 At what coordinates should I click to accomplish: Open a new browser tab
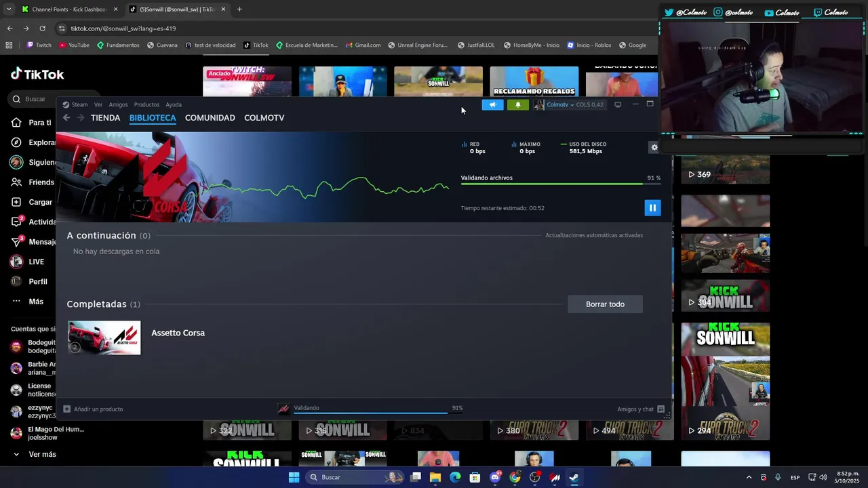(239, 9)
